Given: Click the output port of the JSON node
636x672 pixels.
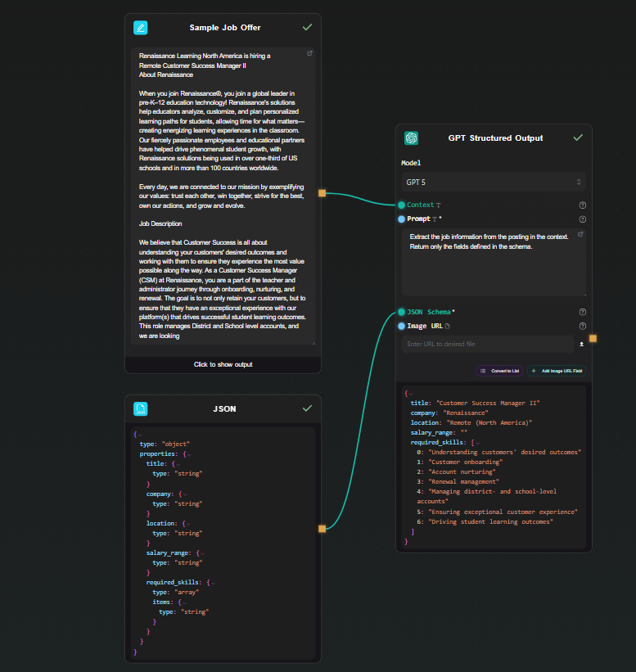Looking at the screenshot, I should coord(322,529).
